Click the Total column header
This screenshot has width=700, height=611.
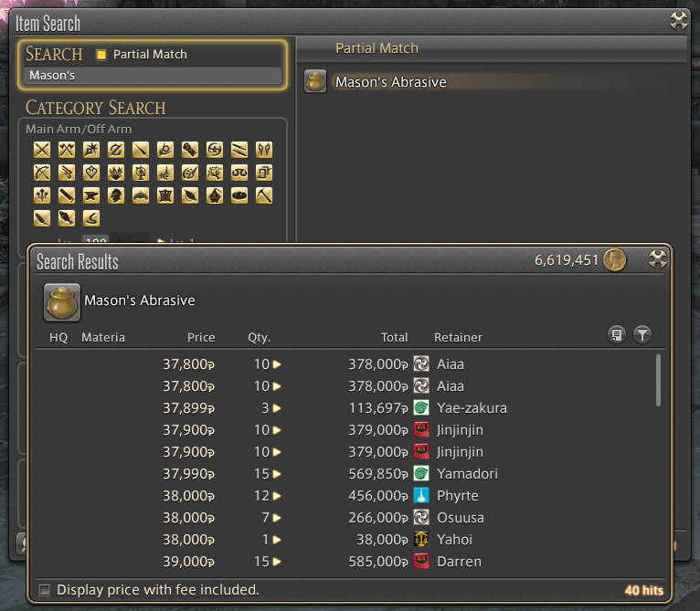[394, 337]
